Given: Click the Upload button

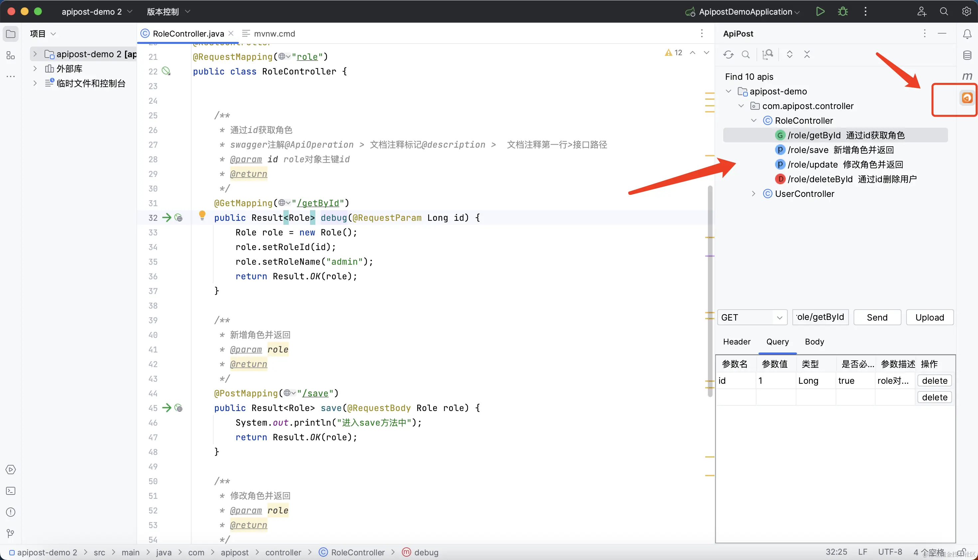Looking at the screenshot, I should click(929, 318).
